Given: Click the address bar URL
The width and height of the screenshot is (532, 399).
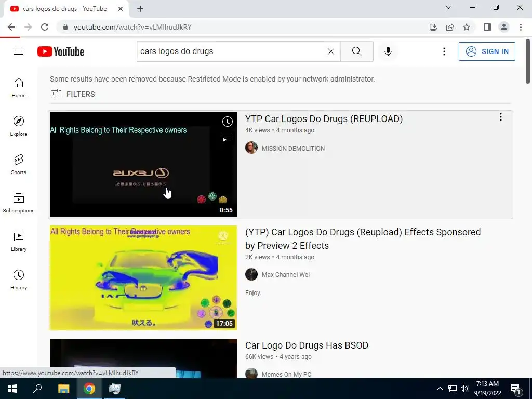Looking at the screenshot, I should (132, 27).
